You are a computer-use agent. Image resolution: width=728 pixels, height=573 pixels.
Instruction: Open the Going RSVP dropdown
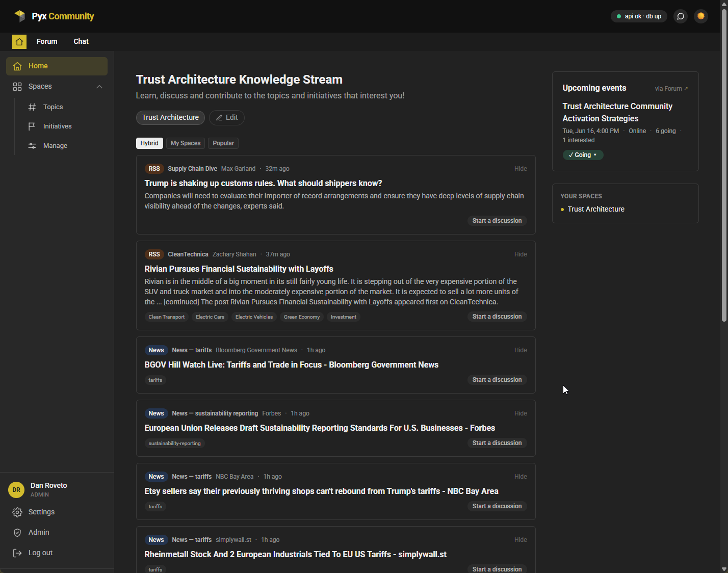[x=583, y=155]
